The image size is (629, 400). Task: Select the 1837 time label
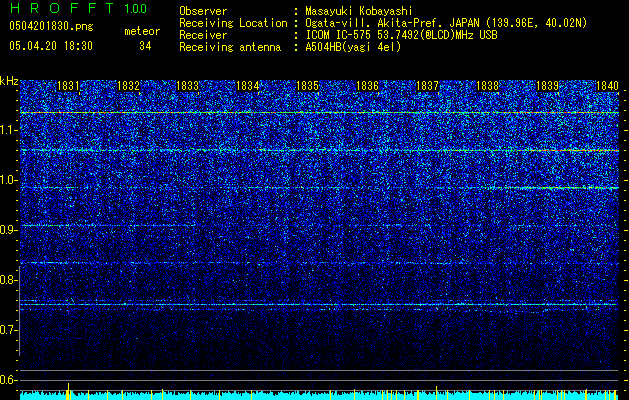click(428, 86)
